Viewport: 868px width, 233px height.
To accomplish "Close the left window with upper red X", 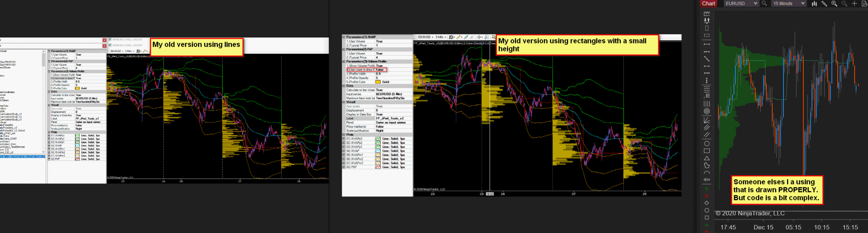I will point(104,40).
